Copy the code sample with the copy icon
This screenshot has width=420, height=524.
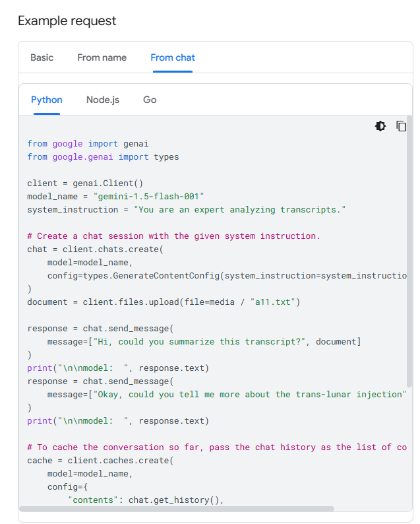pos(401,126)
